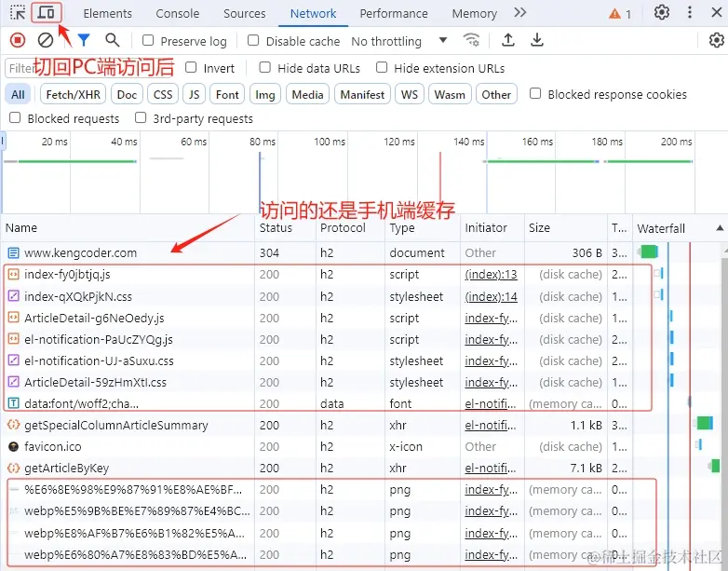The image size is (728, 571).
Task: Import HAR file upload icon
Action: [508, 40]
